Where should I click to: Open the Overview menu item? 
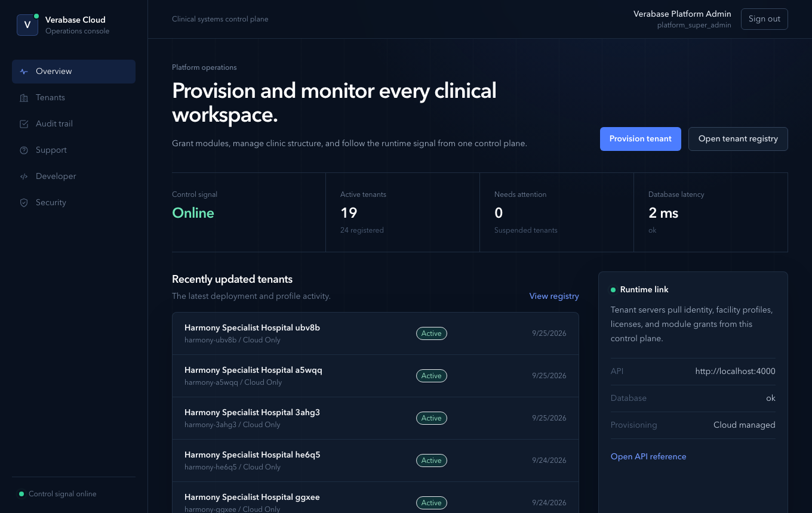[73, 72]
